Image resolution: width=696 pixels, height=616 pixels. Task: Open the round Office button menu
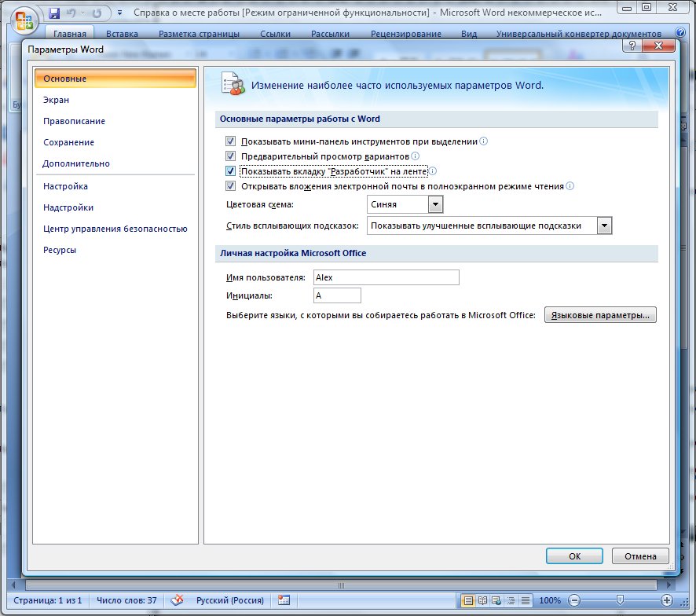24,20
